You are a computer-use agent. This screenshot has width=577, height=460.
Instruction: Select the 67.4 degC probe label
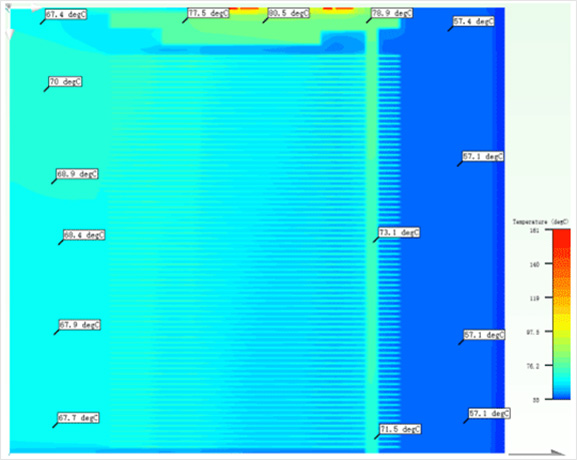(x=66, y=15)
